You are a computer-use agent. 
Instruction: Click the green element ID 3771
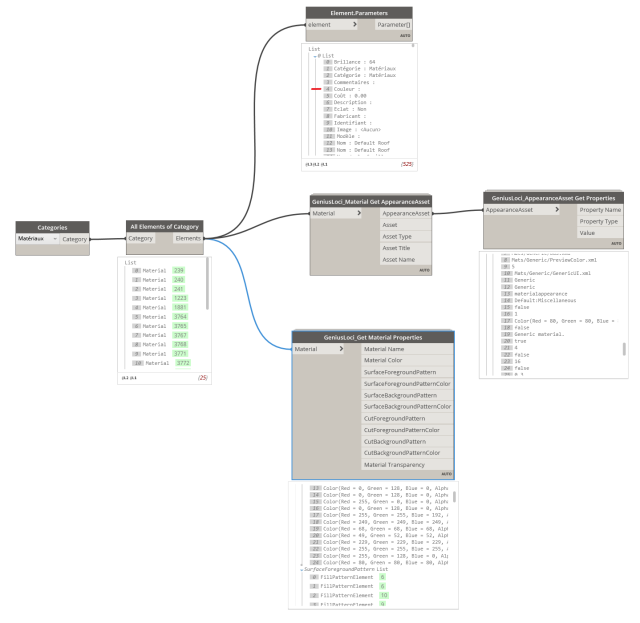point(180,354)
